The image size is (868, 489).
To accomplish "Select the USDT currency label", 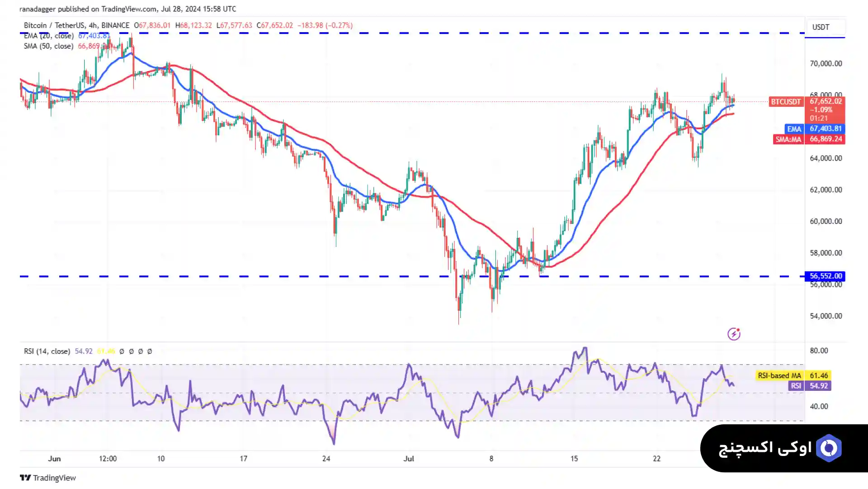I will pyautogui.click(x=821, y=27).
